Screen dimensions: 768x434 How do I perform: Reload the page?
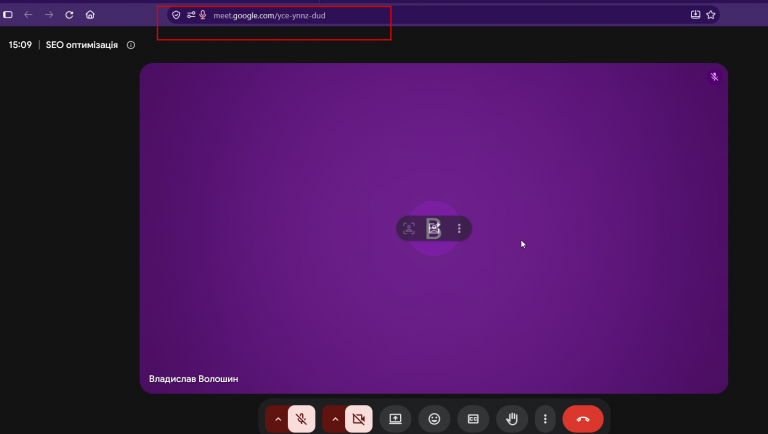69,15
